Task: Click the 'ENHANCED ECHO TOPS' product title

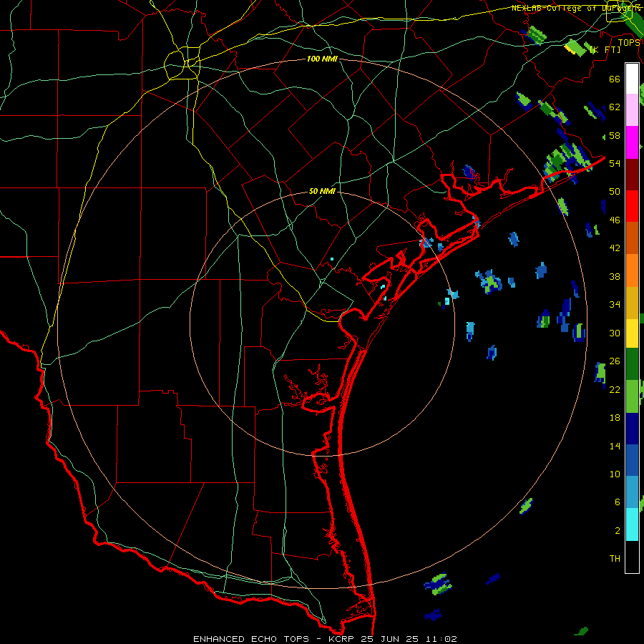Action: [x=251, y=639]
